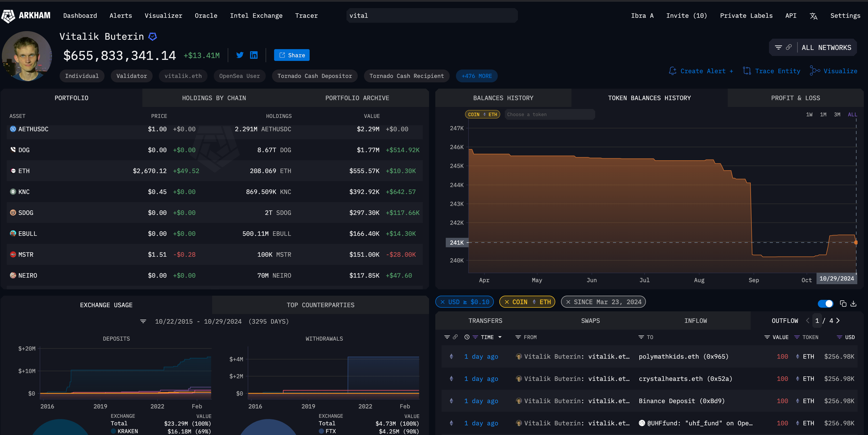Toggle the blue switch above transfers table
Screen dimensions: 868x435
point(826,304)
